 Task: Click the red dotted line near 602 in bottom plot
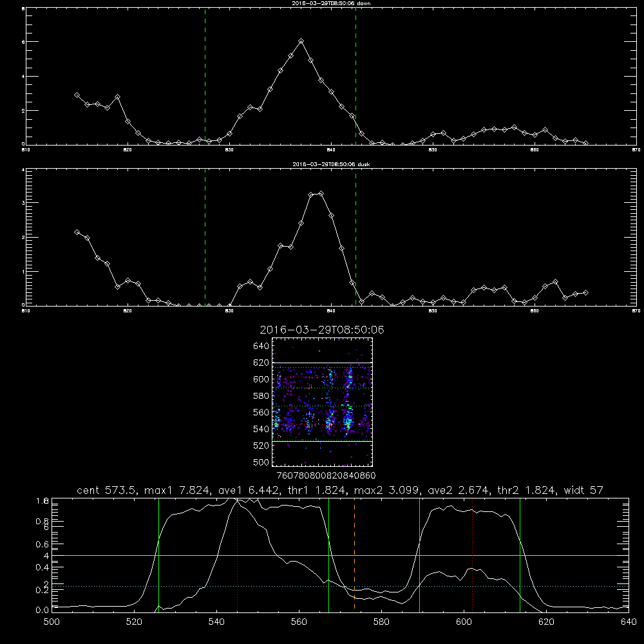(472, 554)
